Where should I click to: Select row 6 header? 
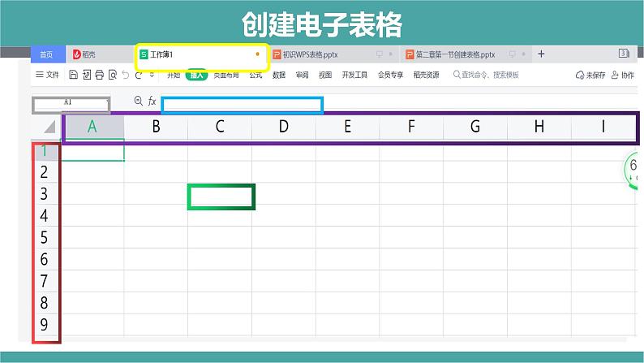45,259
